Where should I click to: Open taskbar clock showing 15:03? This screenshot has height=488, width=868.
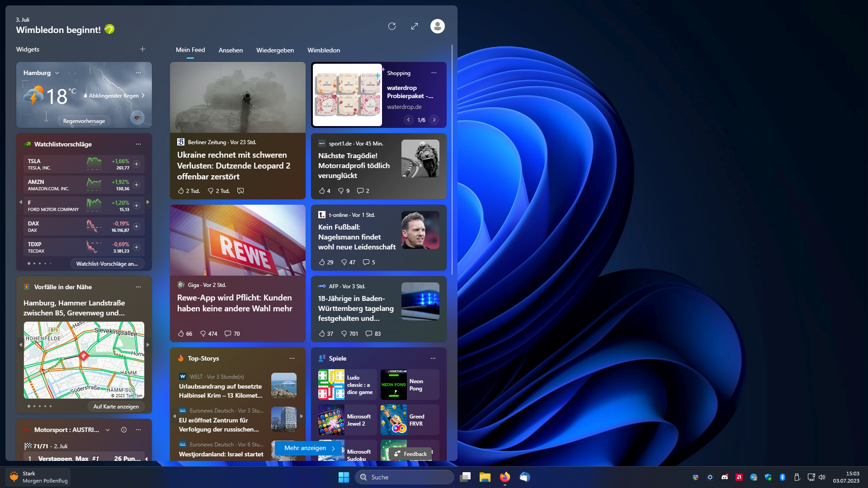[x=846, y=477]
